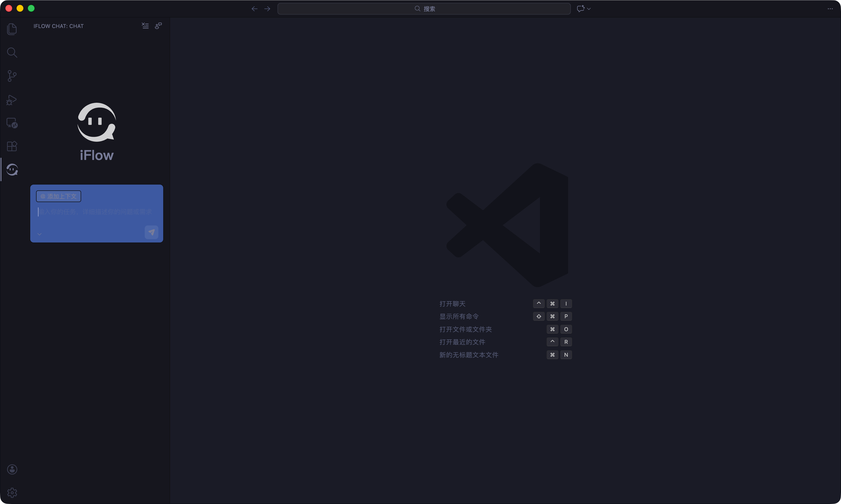
Task: Expand the chat dropdown arrow in title bar
Action: point(589,9)
